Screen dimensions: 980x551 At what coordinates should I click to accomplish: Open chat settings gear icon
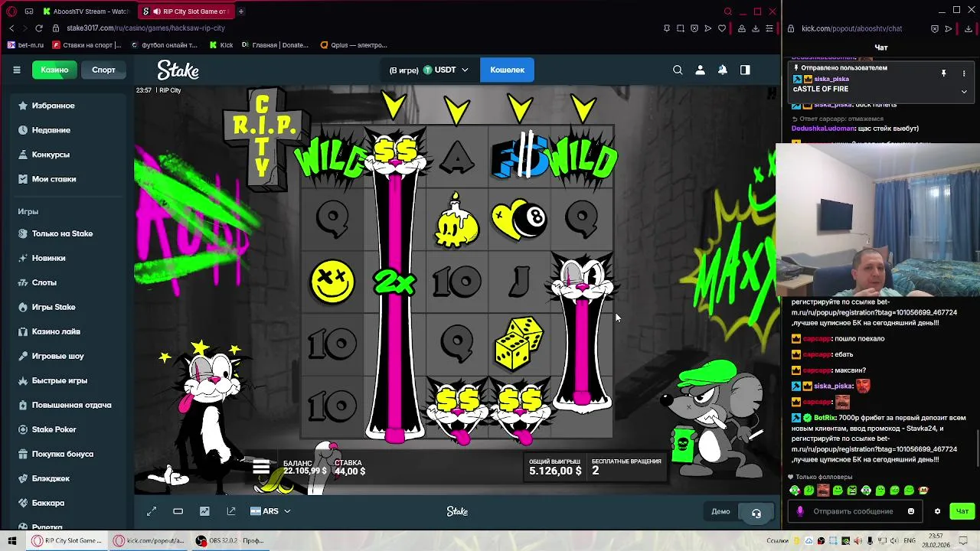pyautogui.click(x=937, y=511)
